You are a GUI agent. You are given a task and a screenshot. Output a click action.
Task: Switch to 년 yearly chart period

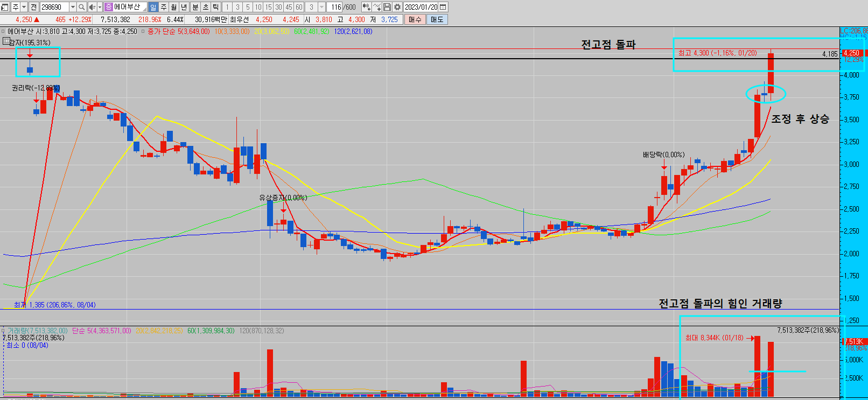[184, 7]
